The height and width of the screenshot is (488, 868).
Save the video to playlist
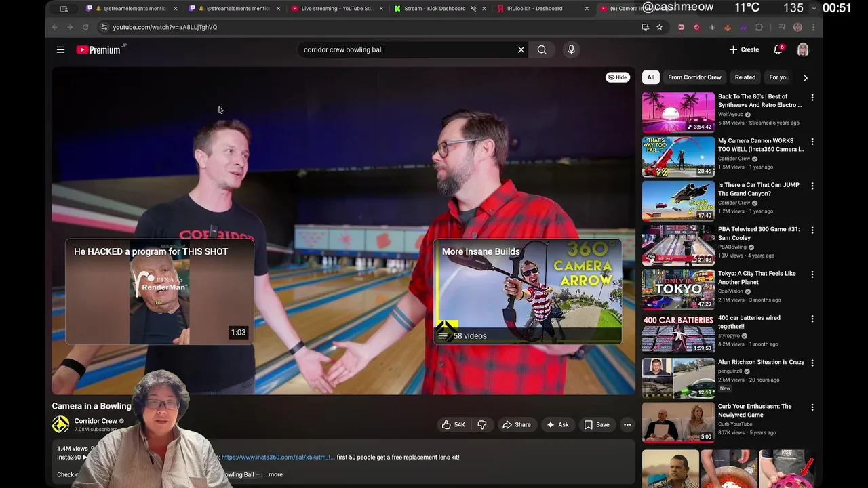[597, 424]
